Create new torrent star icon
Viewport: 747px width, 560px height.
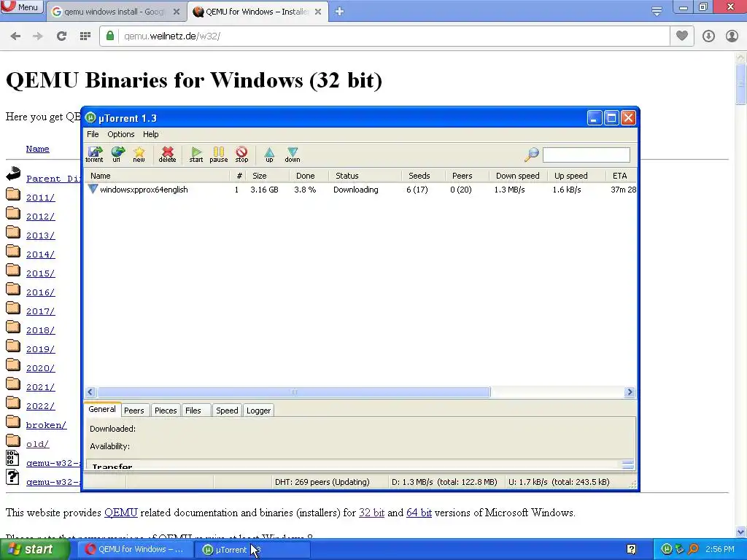(139, 155)
